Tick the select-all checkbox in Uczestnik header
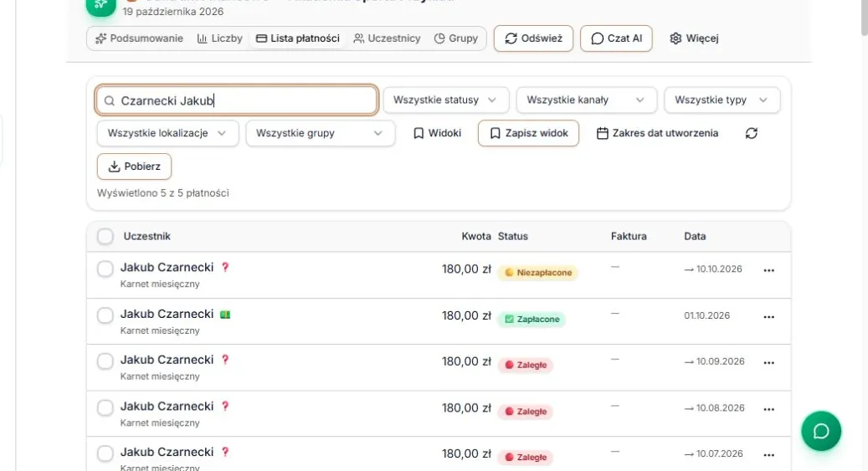This screenshot has width=868, height=471. pos(105,236)
